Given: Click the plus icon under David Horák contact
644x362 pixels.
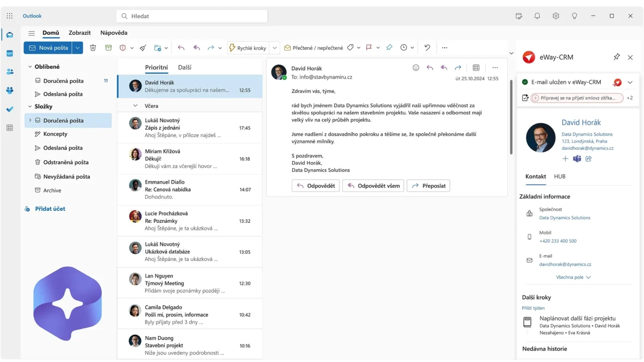Looking at the screenshot, I should pyautogui.click(x=565, y=159).
